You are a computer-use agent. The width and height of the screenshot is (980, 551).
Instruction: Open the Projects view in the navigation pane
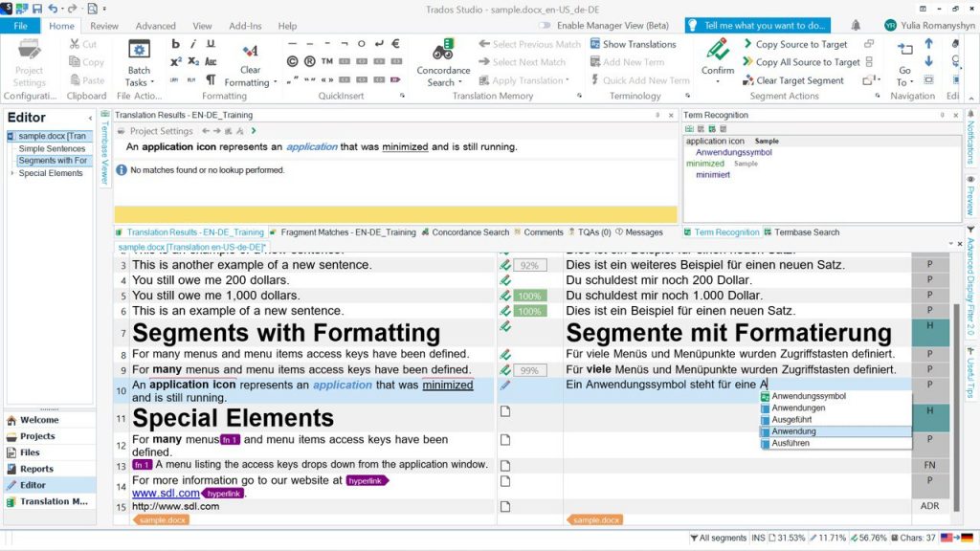50,436
